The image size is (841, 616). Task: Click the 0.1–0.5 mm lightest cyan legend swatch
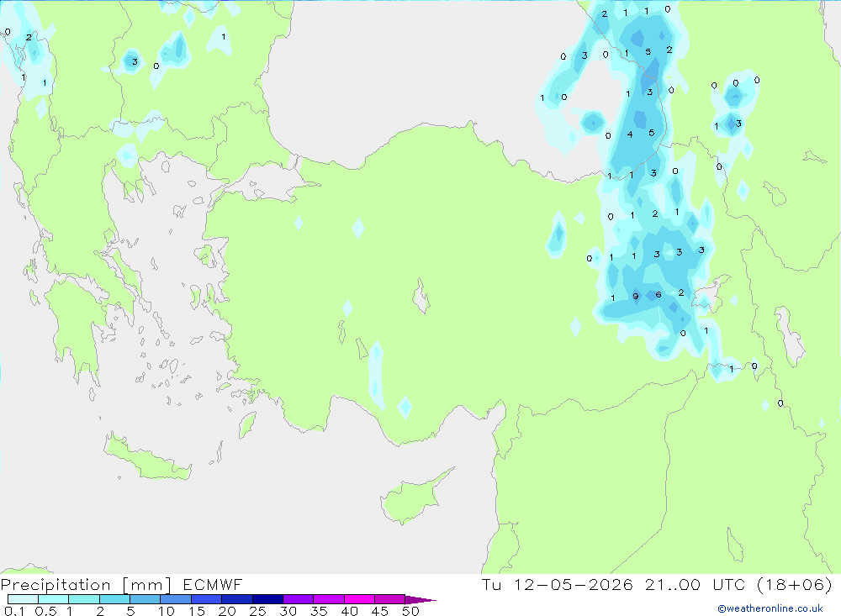pos(23,599)
